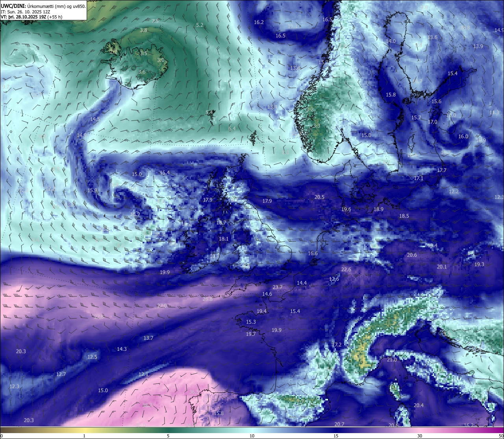504x439 pixels.
Task: Click the 7.5 value label
Action: coord(155,21)
